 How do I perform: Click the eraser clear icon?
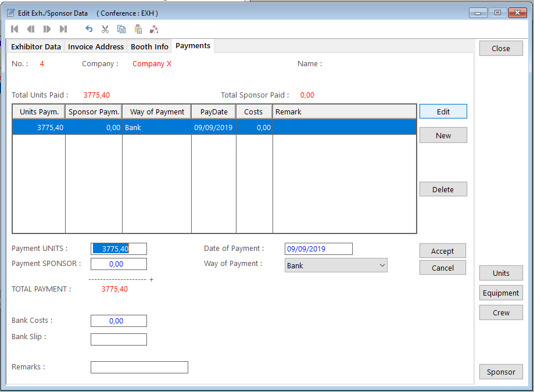point(154,29)
